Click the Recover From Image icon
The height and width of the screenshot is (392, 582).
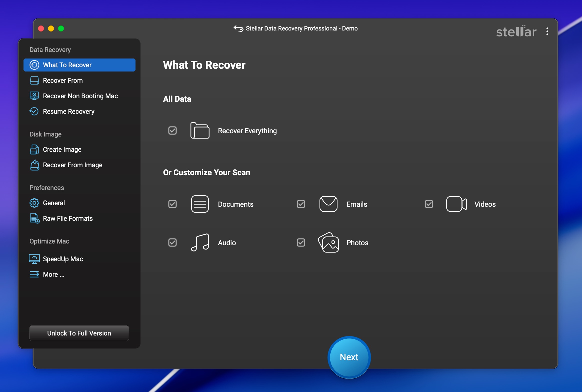(35, 165)
